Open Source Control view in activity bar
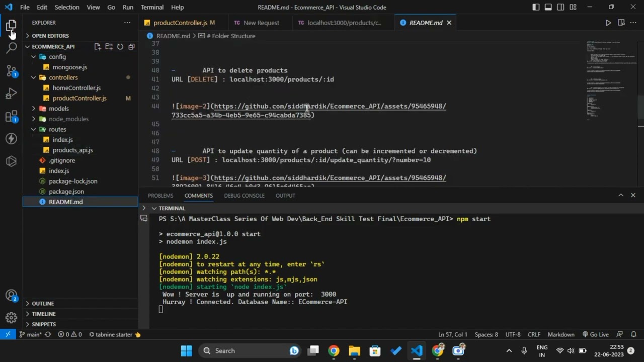644x362 pixels. pos(11,70)
